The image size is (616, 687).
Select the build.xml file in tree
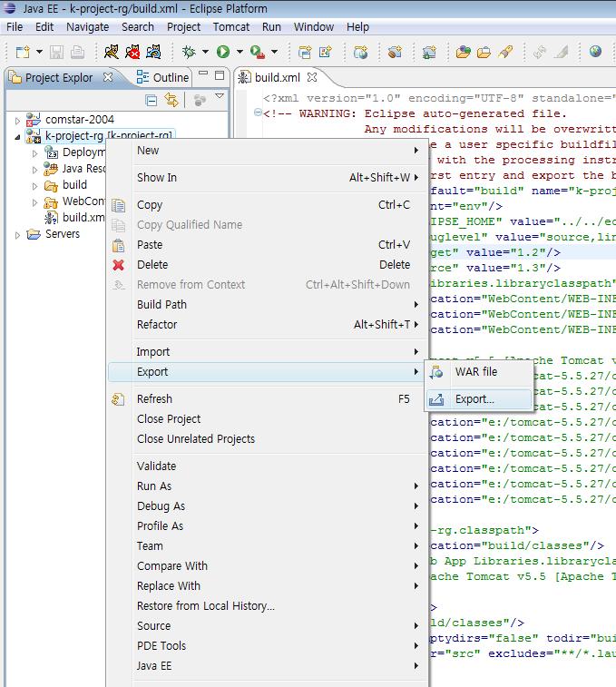pos(74,217)
